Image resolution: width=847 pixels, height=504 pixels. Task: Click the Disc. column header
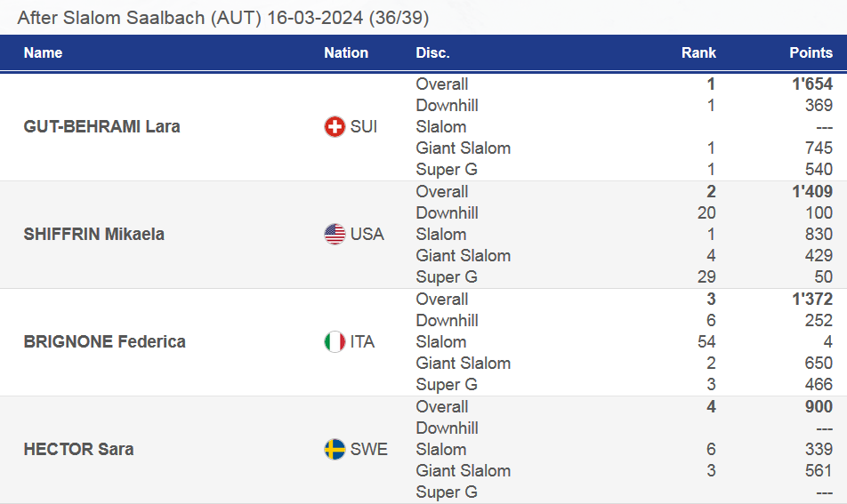pyautogui.click(x=432, y=53)
